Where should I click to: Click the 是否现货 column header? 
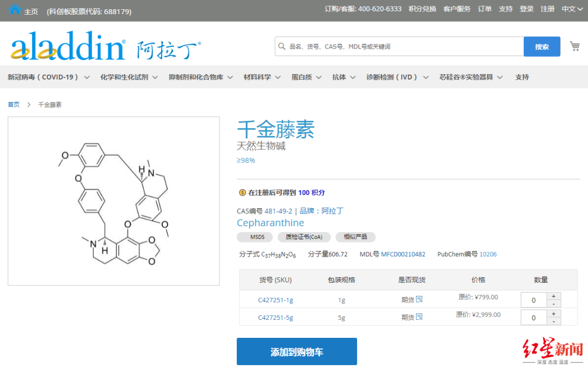point(412,280)
